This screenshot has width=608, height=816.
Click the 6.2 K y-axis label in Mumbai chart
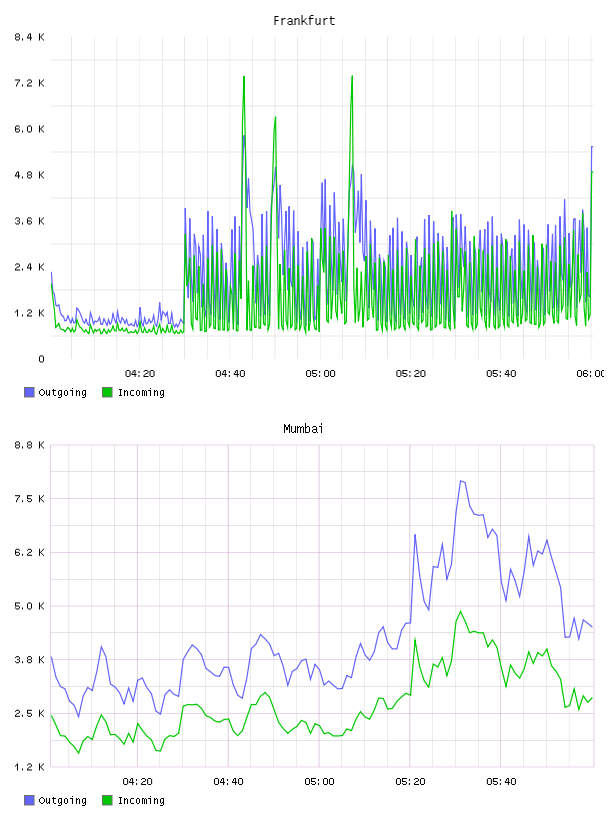[x=30, y=552]
